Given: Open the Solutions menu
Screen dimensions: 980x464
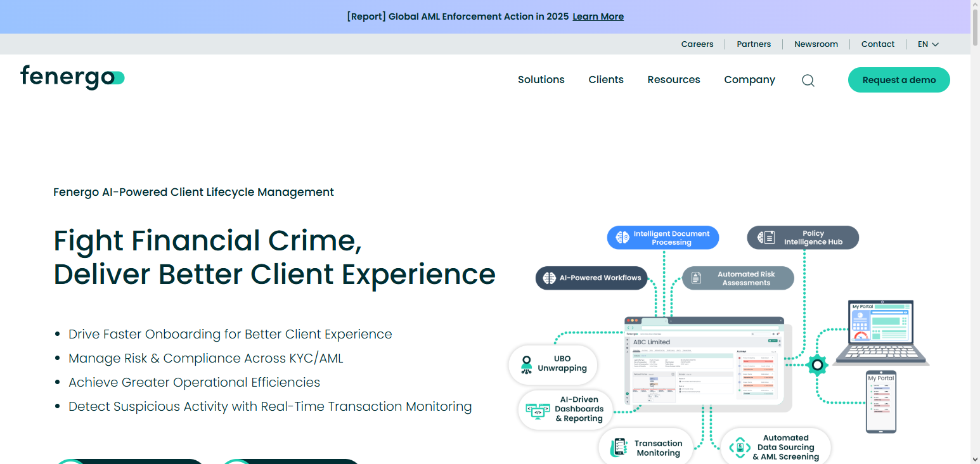Looking at the screenshot, I should point(541,80).
